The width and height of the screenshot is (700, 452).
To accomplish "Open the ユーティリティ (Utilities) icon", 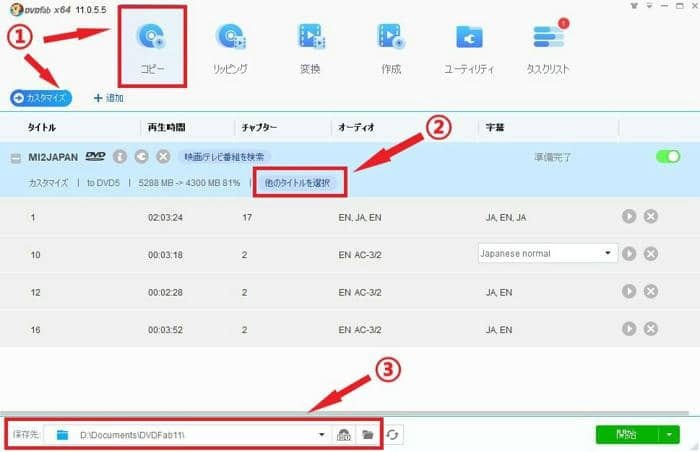I will click(x=469, y=46).
